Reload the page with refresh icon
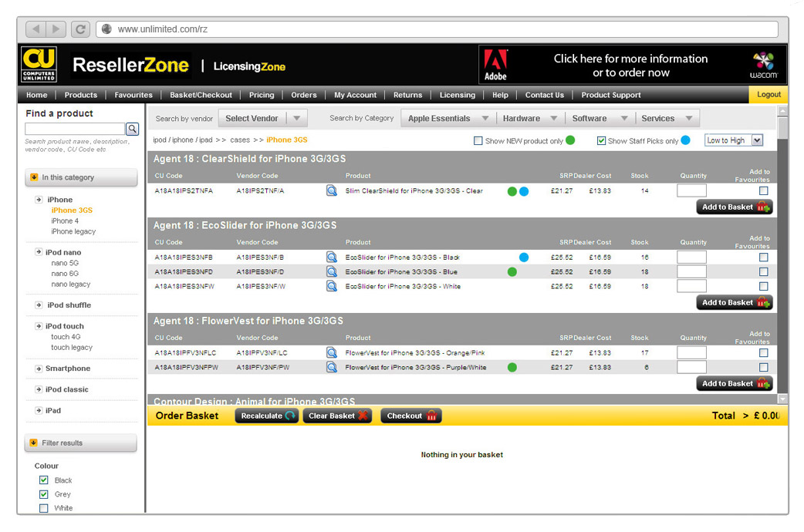The height and width of the screenshot is (532, 804). (x=80, y=29)
